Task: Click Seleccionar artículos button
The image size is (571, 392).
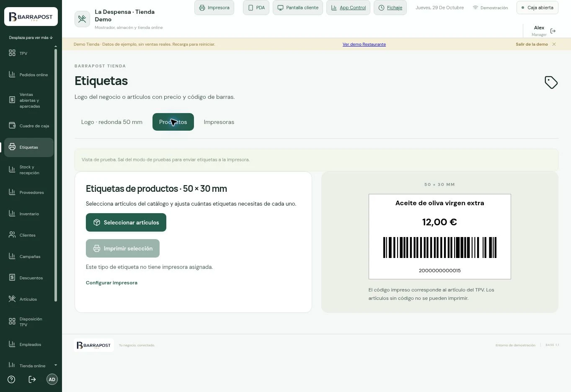Action: [126, 222]
